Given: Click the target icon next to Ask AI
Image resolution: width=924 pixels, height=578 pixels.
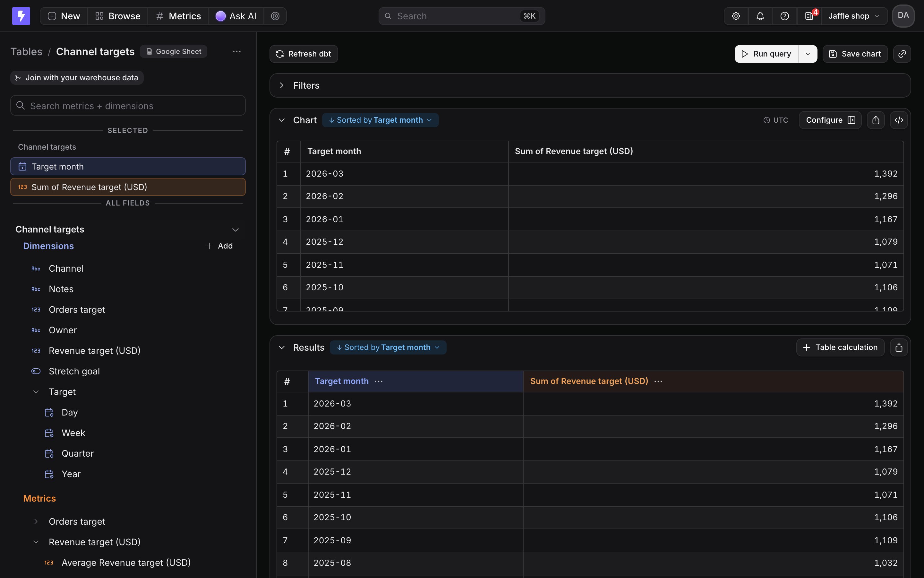Looking at the screenshot, I should [275, 16].
